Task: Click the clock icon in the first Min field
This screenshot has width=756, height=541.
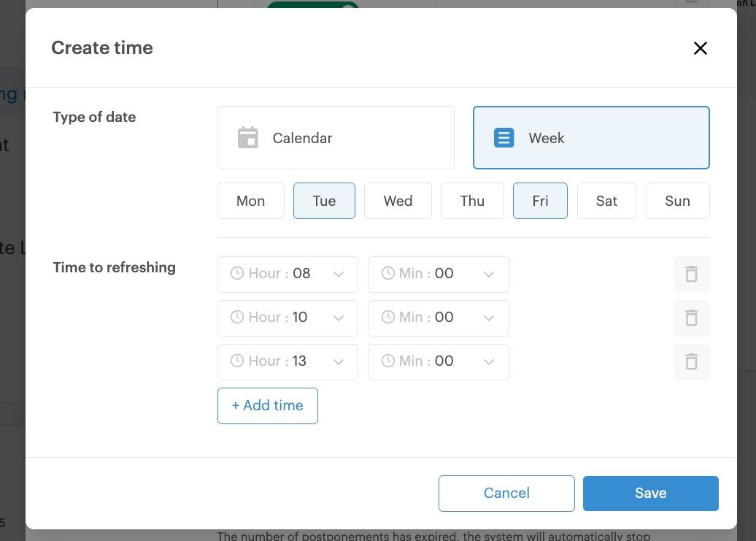Action: tap(387, 274)
